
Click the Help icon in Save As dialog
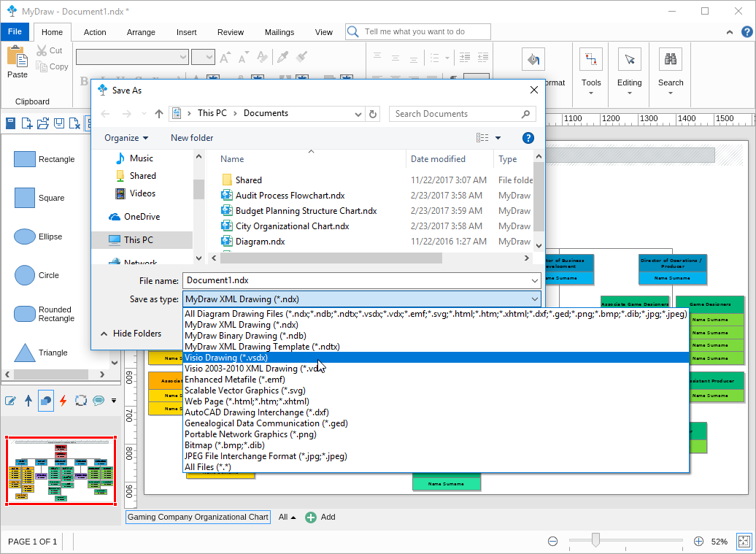click(528, 138)
